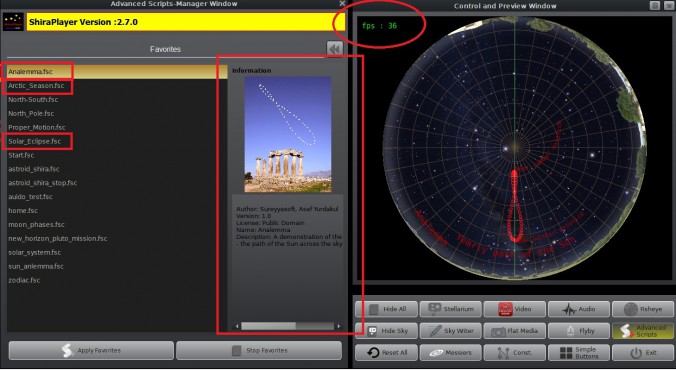Image resolution: width=676 pixels, height=370 pixels.
Task: Launch the Flyby rocket button
Action: [579, 331]
